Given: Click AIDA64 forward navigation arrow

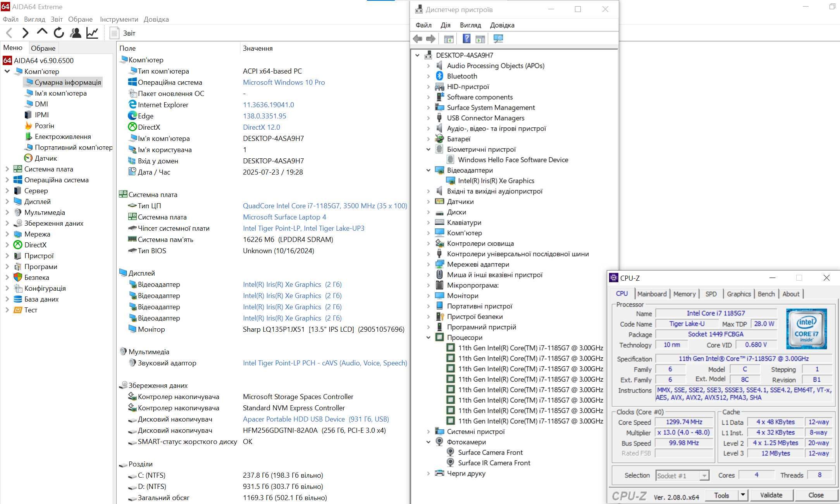Looking at the screenshot, I should [x=26, y=33].
